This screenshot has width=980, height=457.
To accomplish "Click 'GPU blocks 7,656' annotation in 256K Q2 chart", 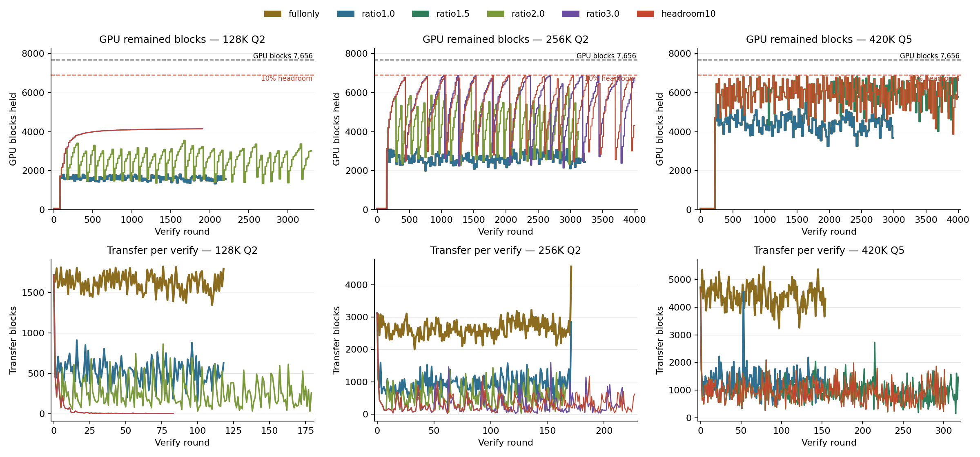I will (x=606, y=56).
